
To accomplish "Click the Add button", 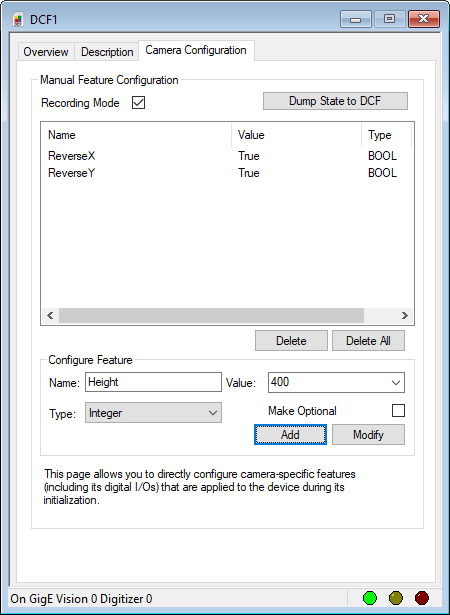I will [x=290, y=435].
